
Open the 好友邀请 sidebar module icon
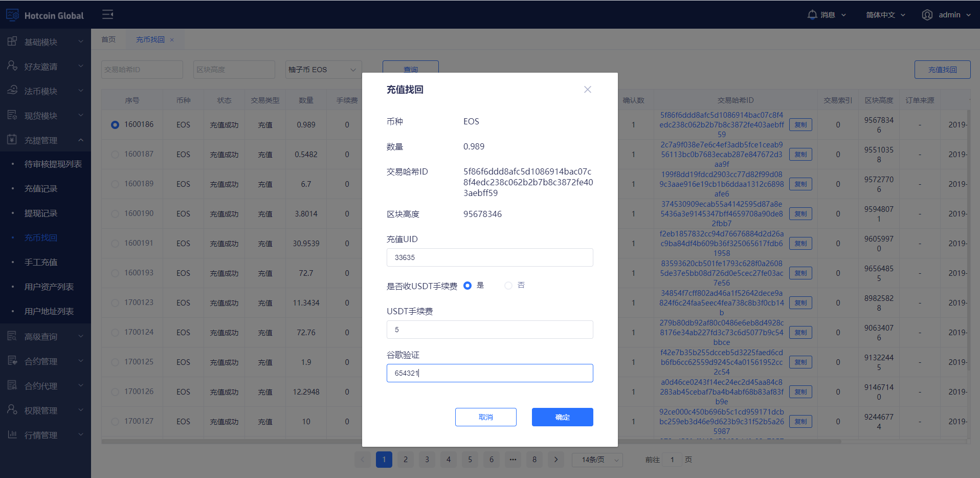[12, 66]
